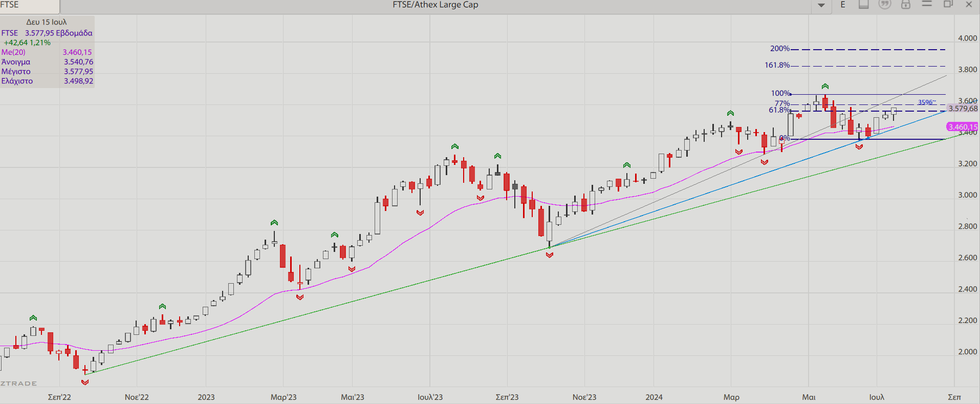Click the Σεπ'22 time axis label

(x=59, y=397)
